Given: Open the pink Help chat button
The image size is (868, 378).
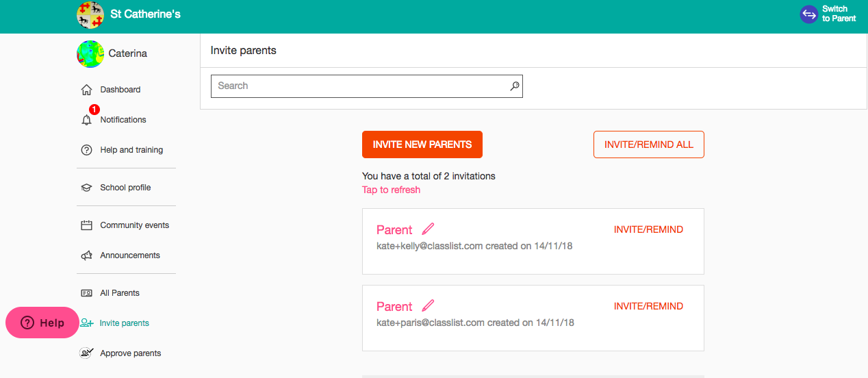Looking at the screenshot, I should pos(42,323).
